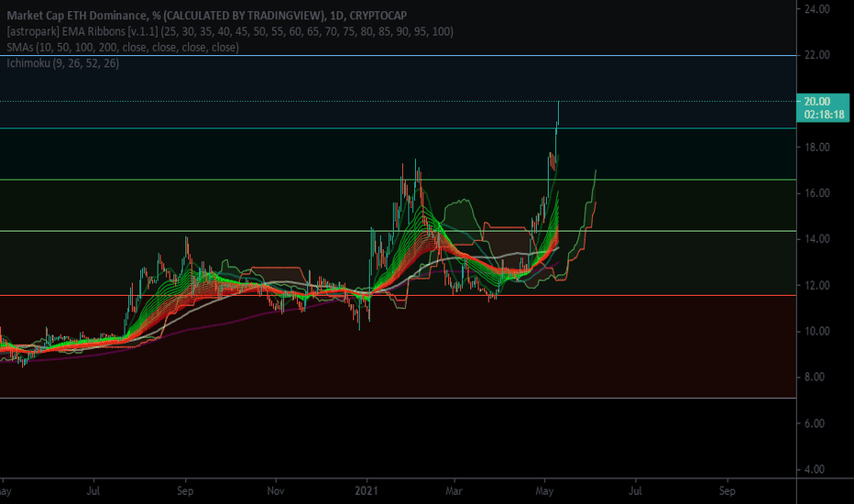
Task: Click the Nov label on time axis
Action: [276, 491]
